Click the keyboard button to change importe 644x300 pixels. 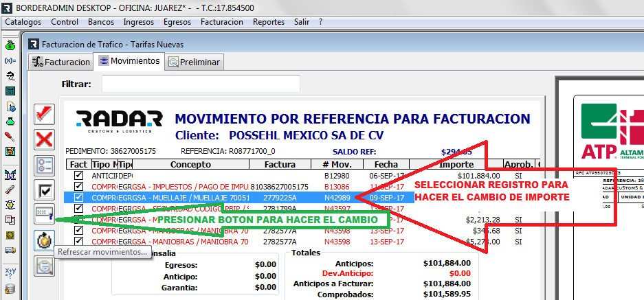44,215
